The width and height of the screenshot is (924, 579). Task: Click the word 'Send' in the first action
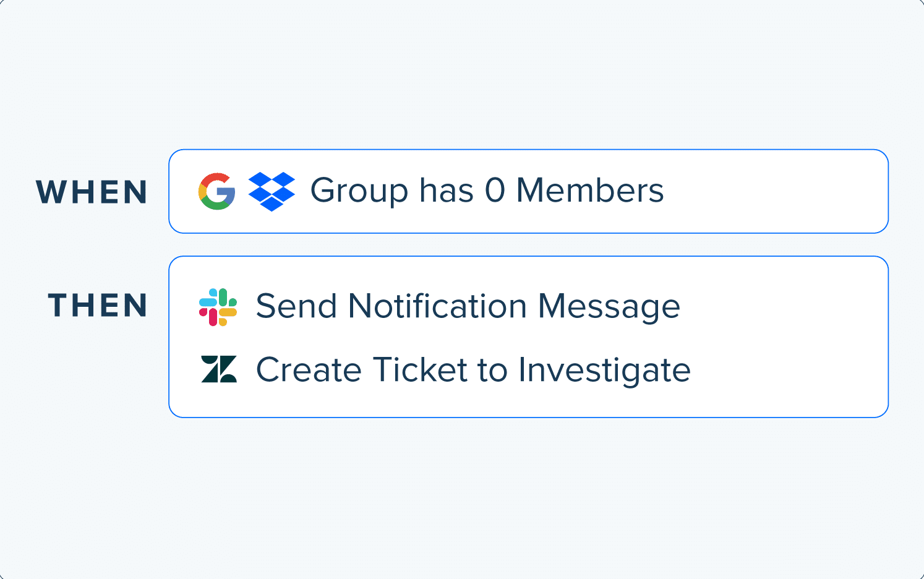pos(297,306)
